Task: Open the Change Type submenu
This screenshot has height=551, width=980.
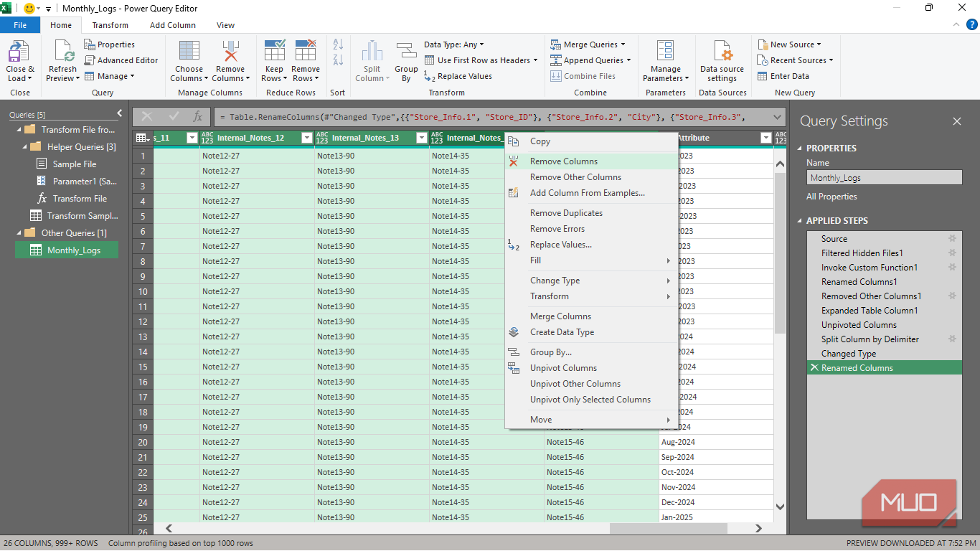Action: 591,281
